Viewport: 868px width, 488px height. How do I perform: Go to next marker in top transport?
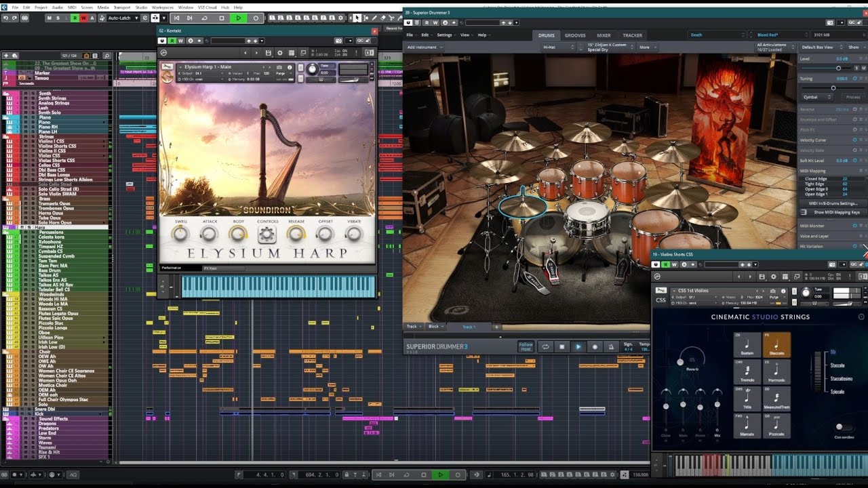point(190,18)
